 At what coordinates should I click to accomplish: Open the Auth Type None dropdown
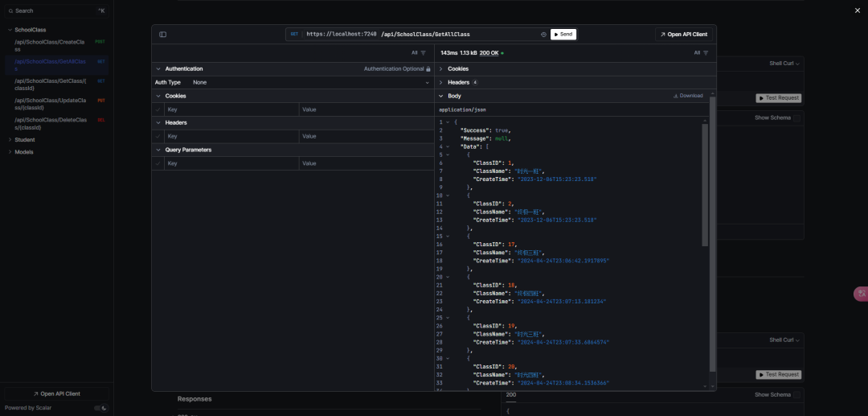(310, 83)
